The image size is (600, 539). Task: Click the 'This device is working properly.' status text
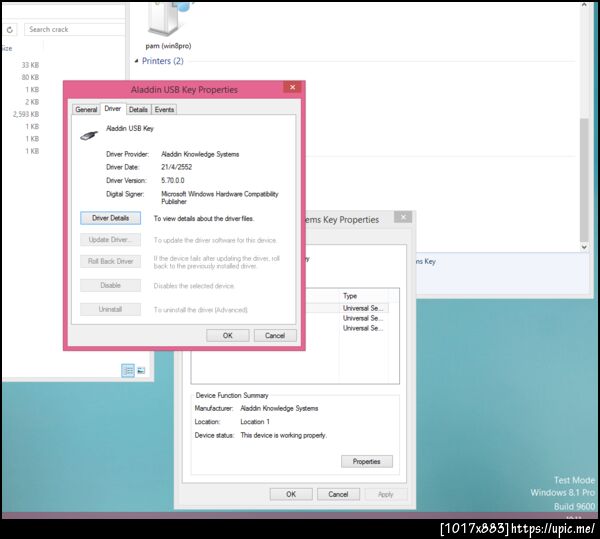(x=284, y=435)
